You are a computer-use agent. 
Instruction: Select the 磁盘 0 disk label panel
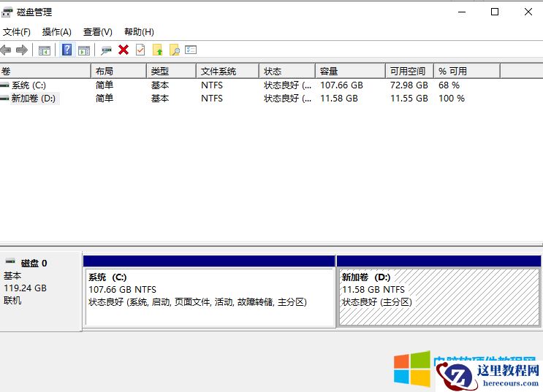point(41,292)
